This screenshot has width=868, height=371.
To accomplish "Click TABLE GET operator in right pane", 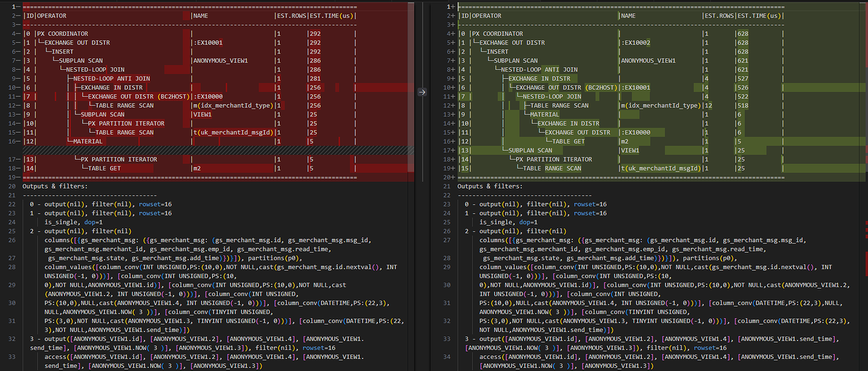I will (569, 141).
